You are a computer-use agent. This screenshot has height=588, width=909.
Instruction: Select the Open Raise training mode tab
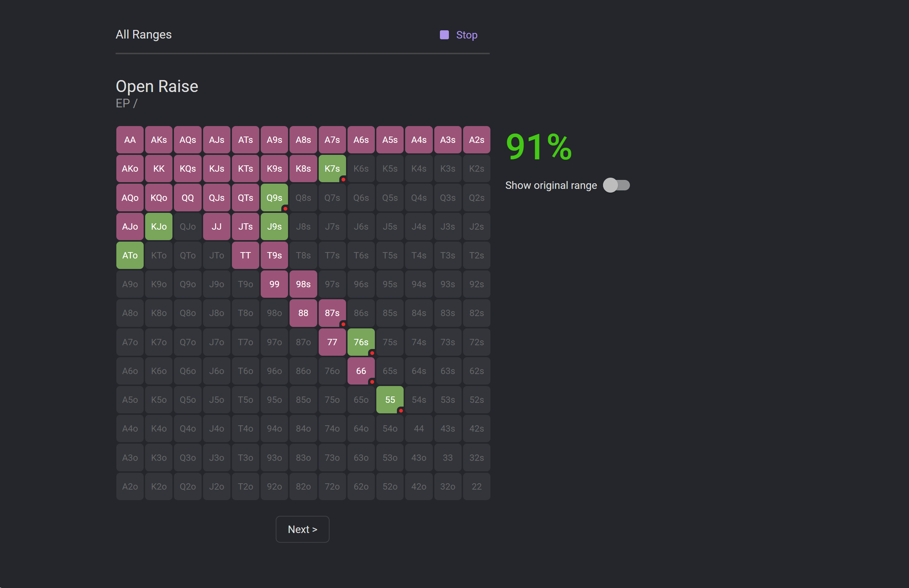(x=157, y=85)
